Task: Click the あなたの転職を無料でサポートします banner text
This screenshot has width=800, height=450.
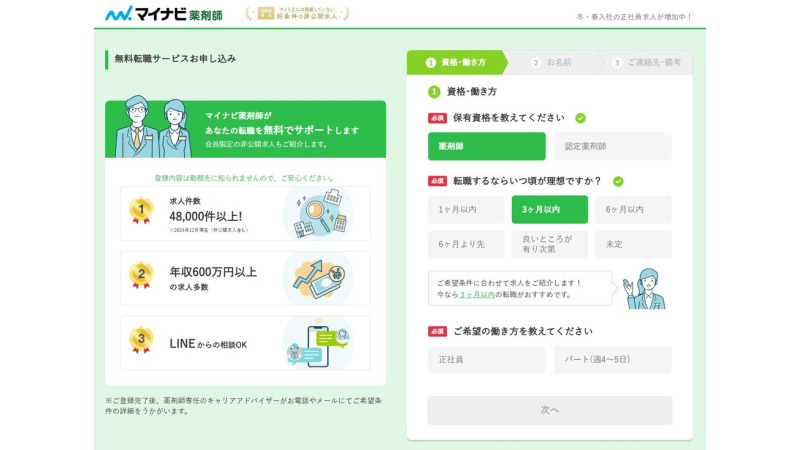Action: point(282,130)
